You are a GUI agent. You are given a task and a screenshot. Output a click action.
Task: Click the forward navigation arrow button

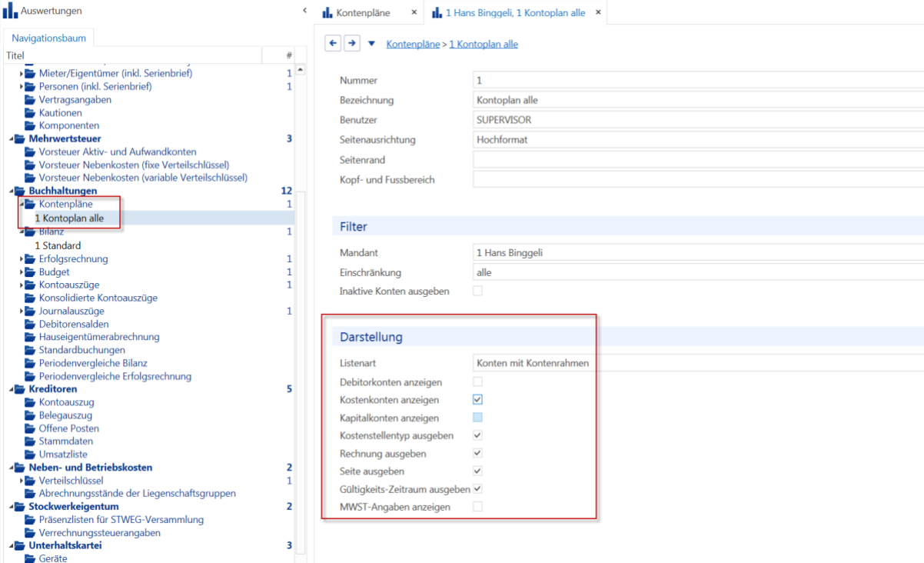(x=351, y=43)
